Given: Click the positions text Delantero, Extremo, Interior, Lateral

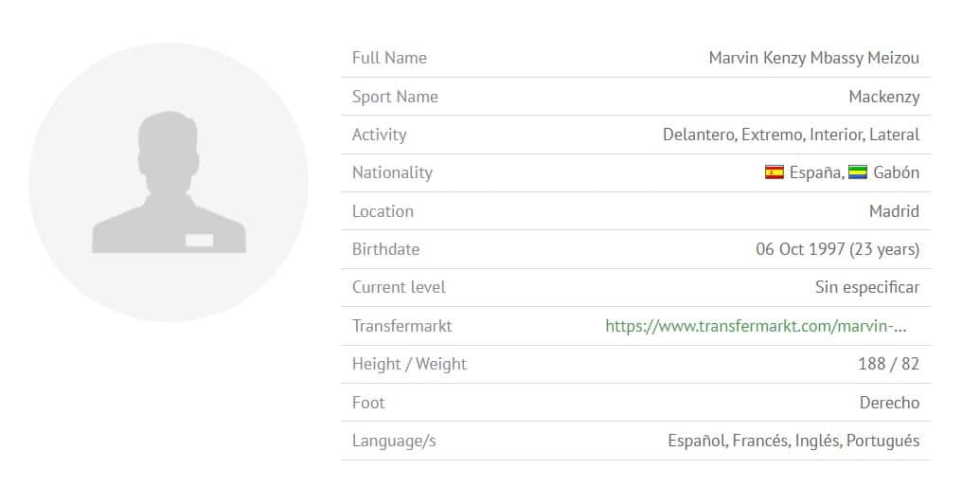Looking at the screenshot, I should 792,135.
